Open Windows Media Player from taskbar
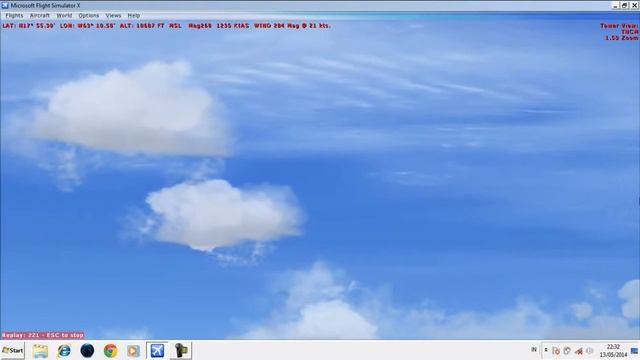The height and width of the screenshot is (360, 640). (x=133, y=351)
